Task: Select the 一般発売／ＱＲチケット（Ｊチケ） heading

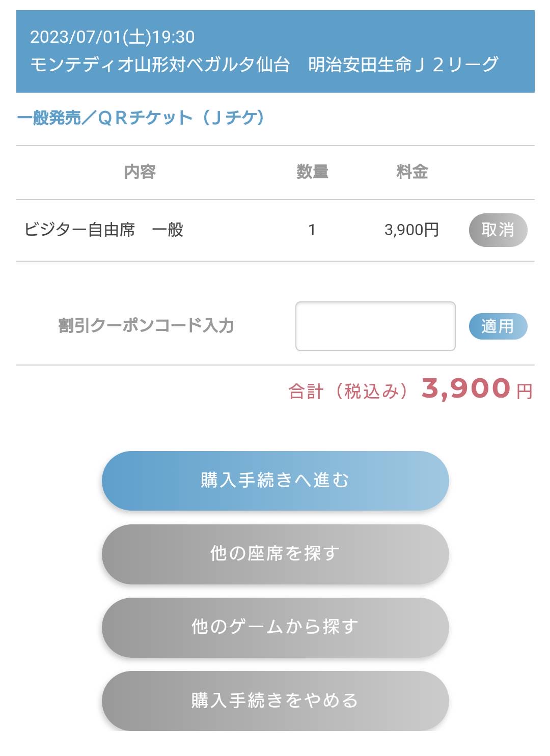Action: coord(141,118)
